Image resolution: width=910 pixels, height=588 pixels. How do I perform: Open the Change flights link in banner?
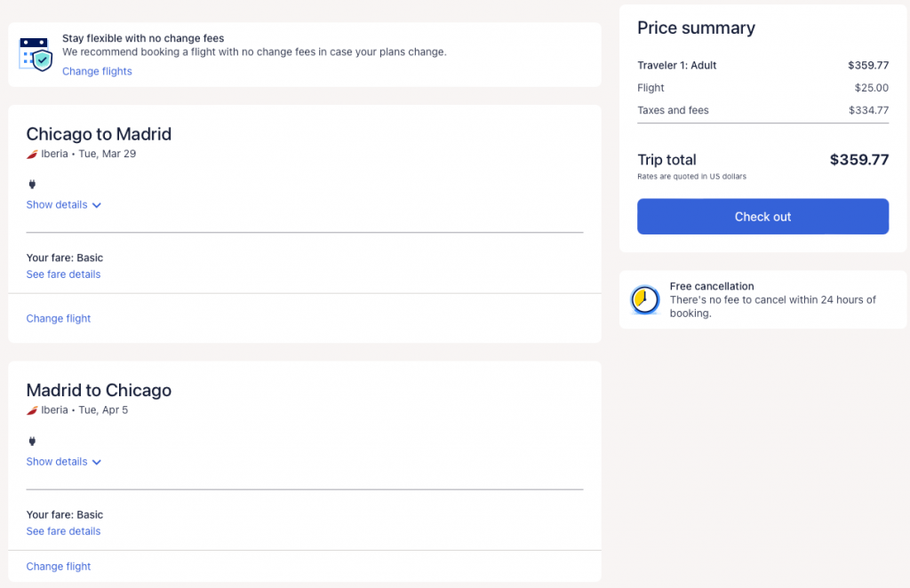pos(97,71)
